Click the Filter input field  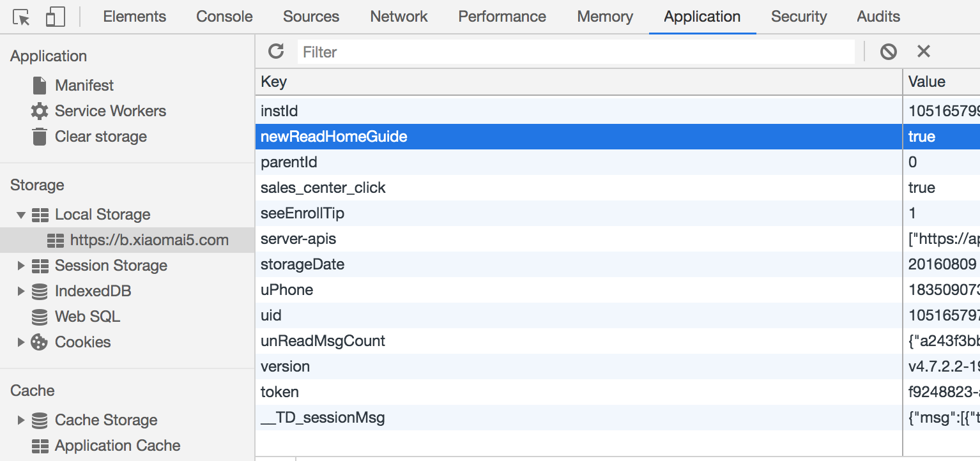tap(575, 52)
